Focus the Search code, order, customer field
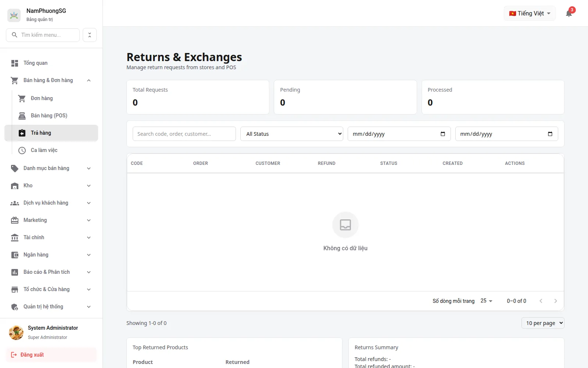 184,134
